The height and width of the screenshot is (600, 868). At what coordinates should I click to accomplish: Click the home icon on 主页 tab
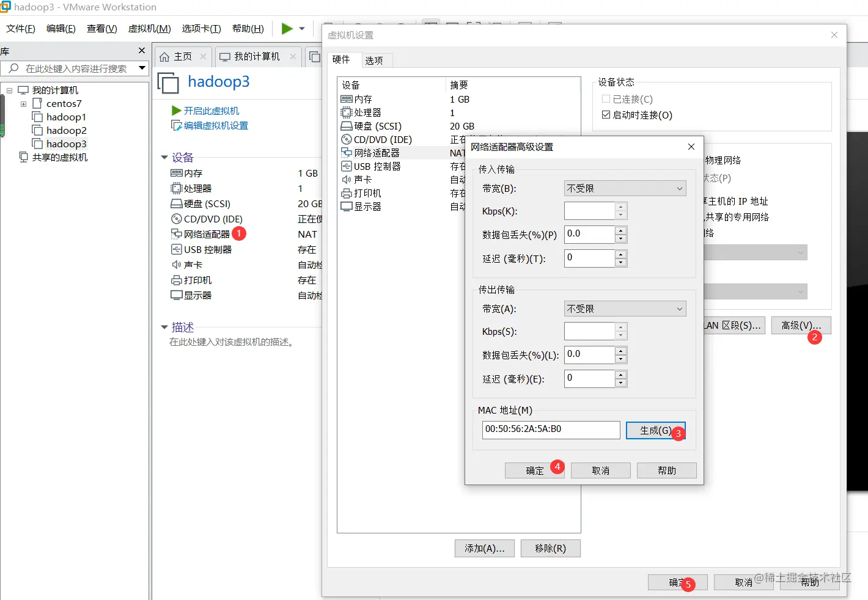[x=164, y=57]
